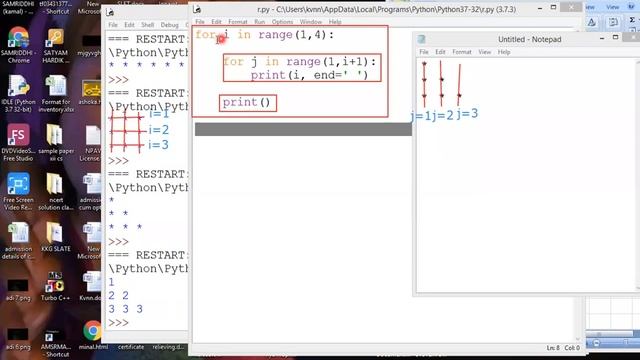Screen dimensions: 640x360
Task: Open the ncert solution folder
Action: 56,192
